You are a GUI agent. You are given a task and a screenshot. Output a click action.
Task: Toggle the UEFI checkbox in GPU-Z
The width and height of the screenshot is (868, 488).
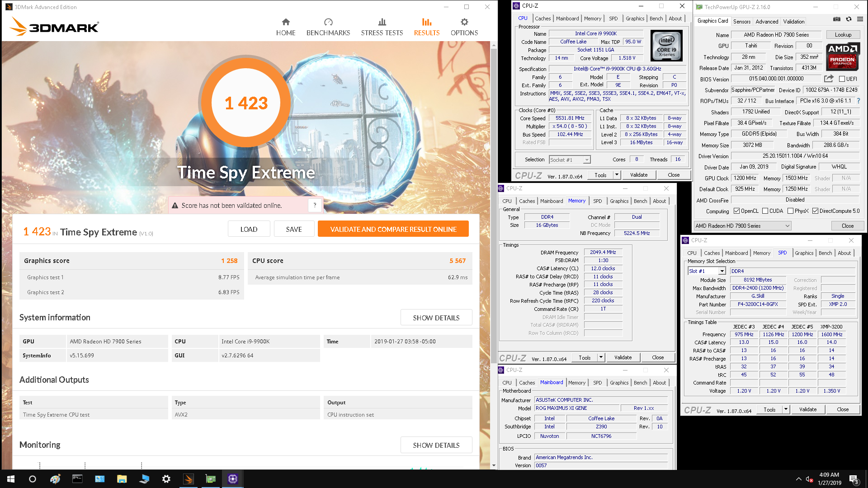pyautogui.click(x=842, y=79)
